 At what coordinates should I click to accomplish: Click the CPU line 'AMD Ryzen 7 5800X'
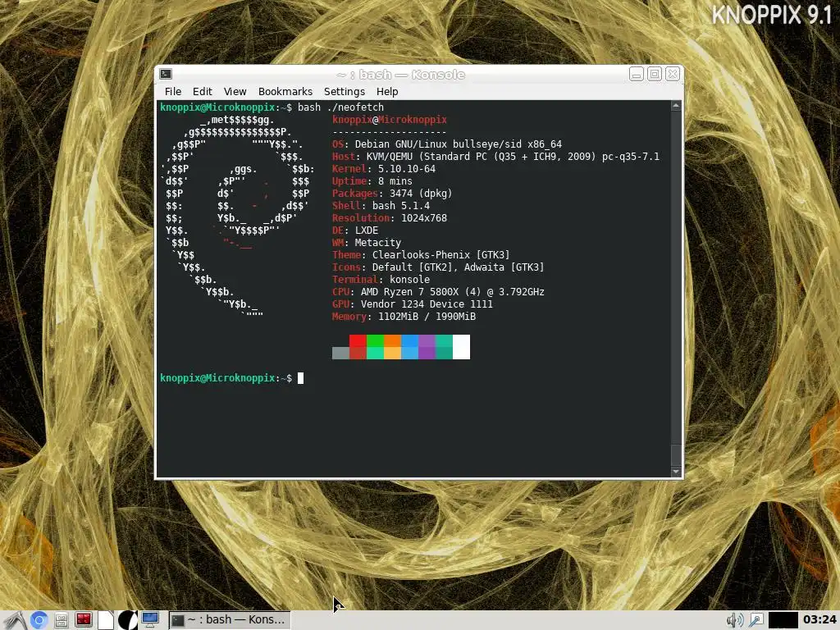438,292
